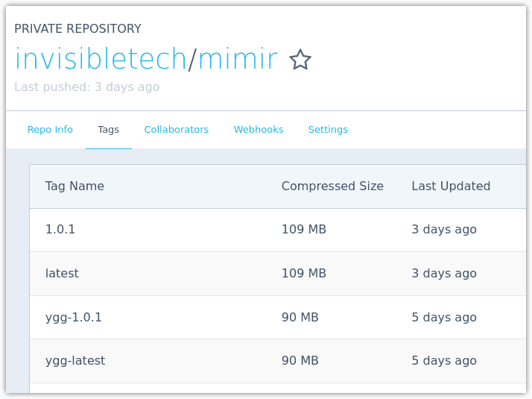Click 5 days ago for ygg-1.0.1
This screenshot has width=532, height=399.
(x=444, y=318)
